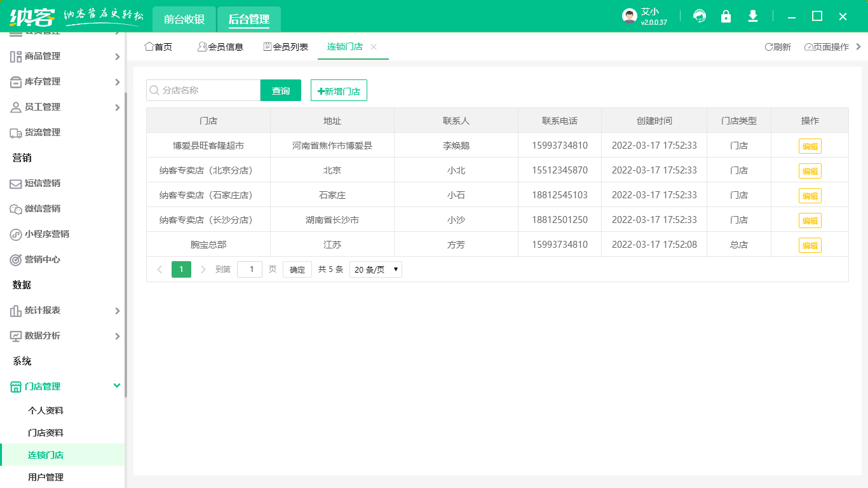Click 刷新 to refresh the page
Image resolution: width=868 pixels, height=488 pixels.
point(778,46)
